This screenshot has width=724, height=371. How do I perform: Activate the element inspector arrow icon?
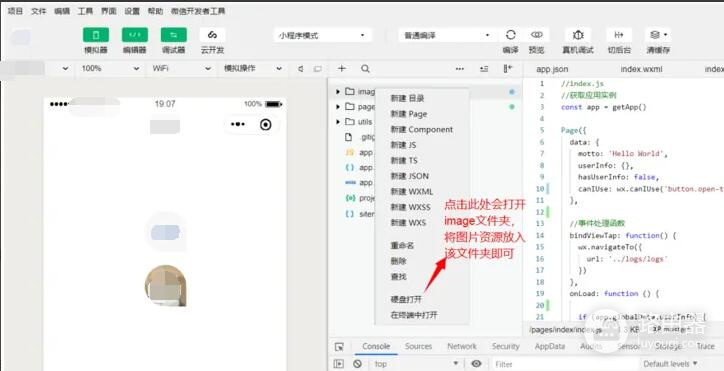pos(339,347)
